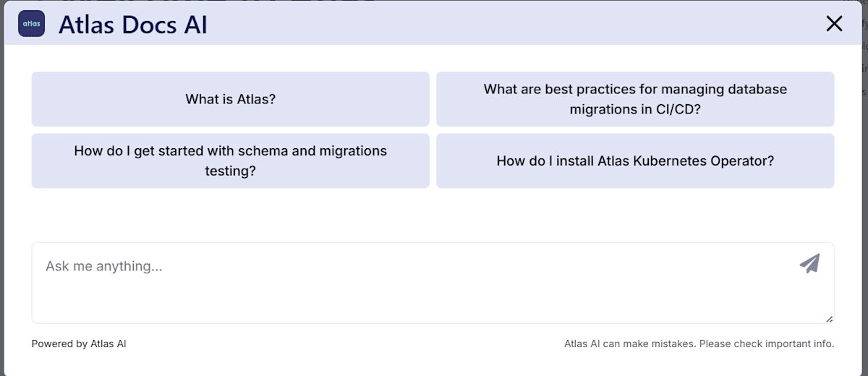The image size is (868, 376).
Task: Tap the dark blue atlas badge in header
Action: (x=31, y=23)
